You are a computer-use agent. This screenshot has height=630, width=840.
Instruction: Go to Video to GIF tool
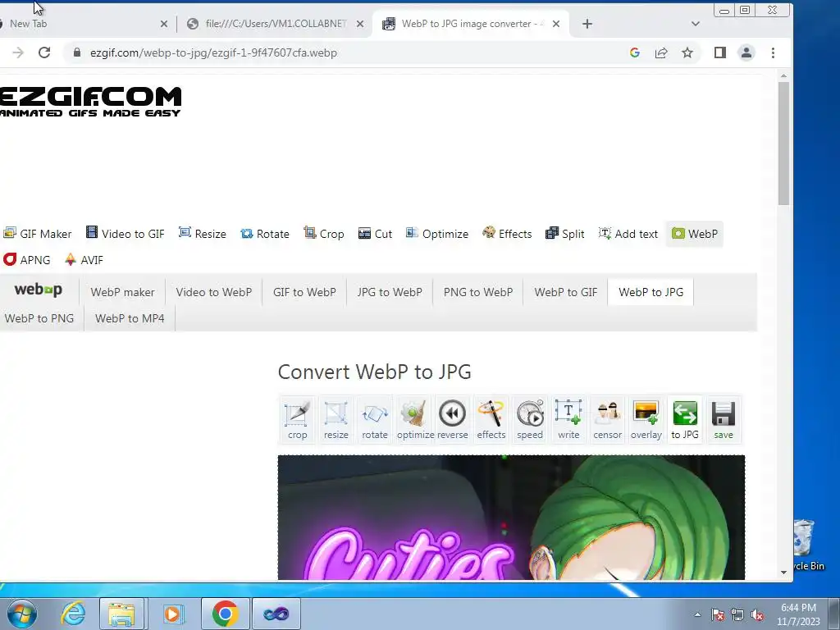coord(126,234)
